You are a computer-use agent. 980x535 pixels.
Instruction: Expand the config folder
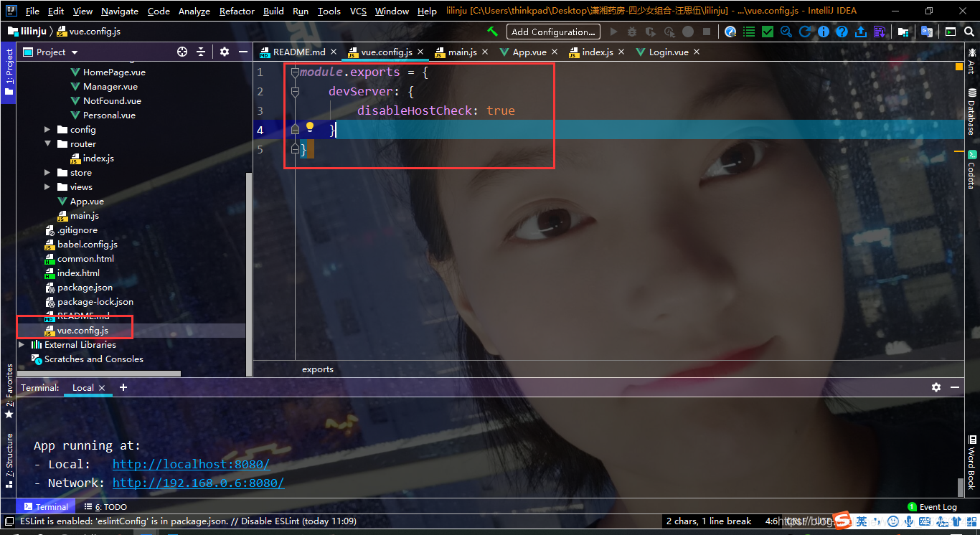(x=47, y=130)
